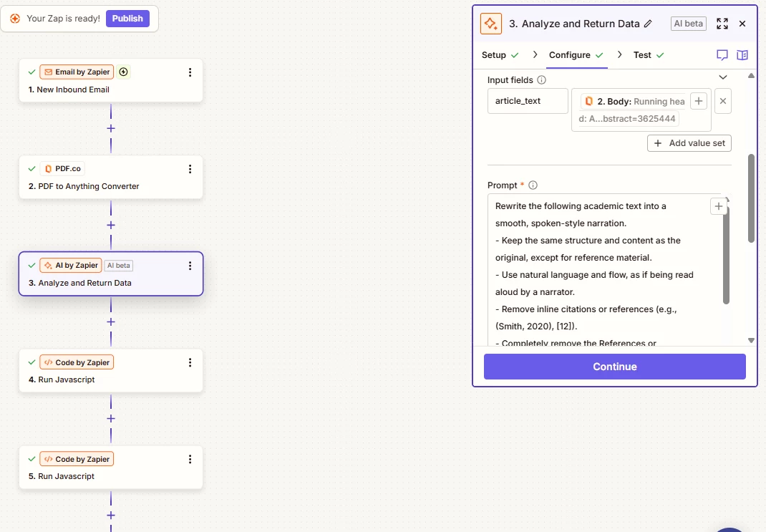Open the three-dot menu on New Inbound Email
This screenshot has width=766, height=532.
(x=190, y=72)
